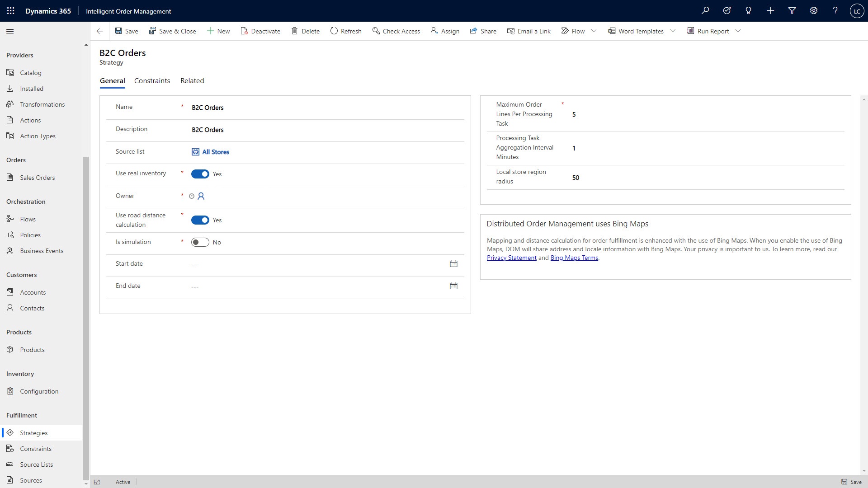Click the Save button in command bar
Viewport: 868px width, 488px height.
coord(127,31)
